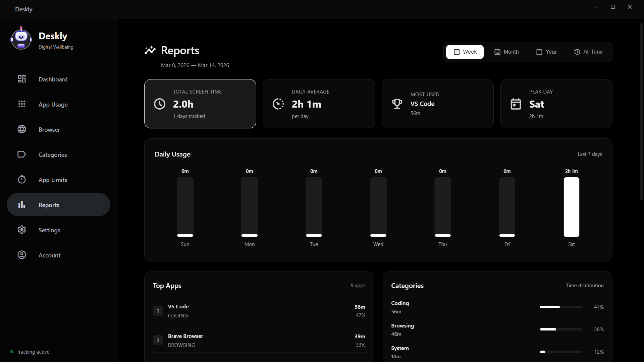644x362 pixels.
Task: Click the Peak Day stat card
Action: pos(556,104)
